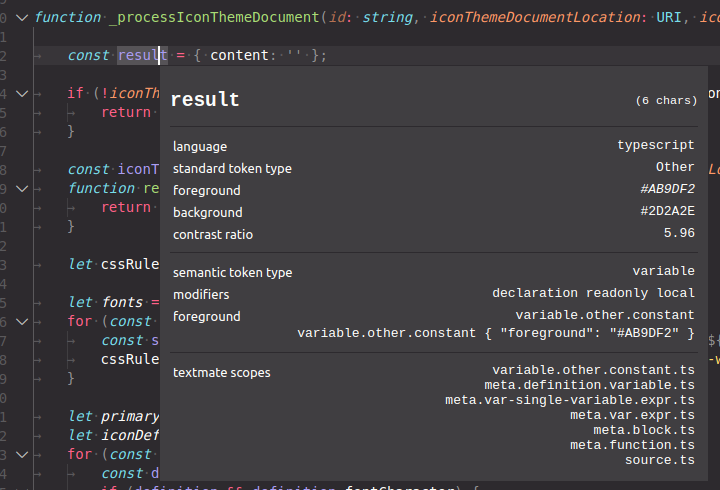The height and width of the screenshot is (490, 720).
Task: Click the declaration readonly local modifiers text
Action: (x=593, y=293)
